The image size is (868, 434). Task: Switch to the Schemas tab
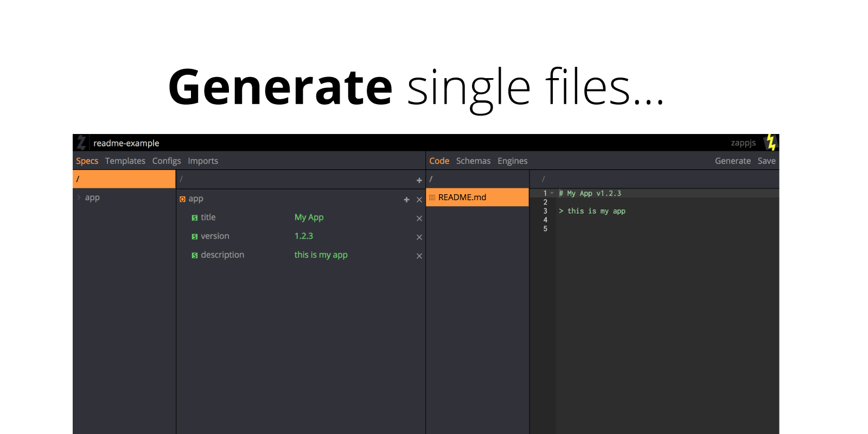pyautogui.click(x=473, y=161)
